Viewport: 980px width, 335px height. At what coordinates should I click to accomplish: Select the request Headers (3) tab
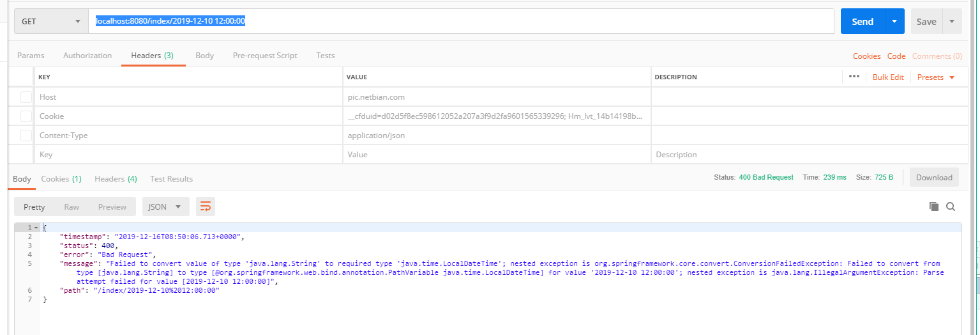[x=153, y=56]
